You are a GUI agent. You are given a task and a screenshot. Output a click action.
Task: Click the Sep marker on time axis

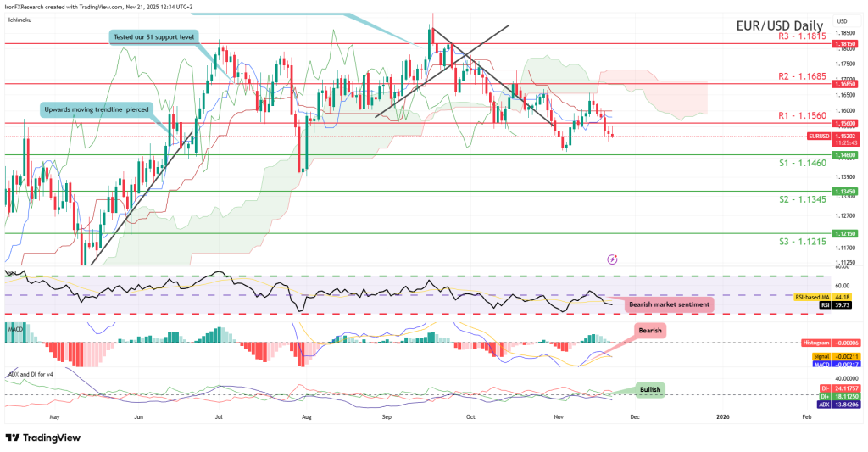(386, 417)
